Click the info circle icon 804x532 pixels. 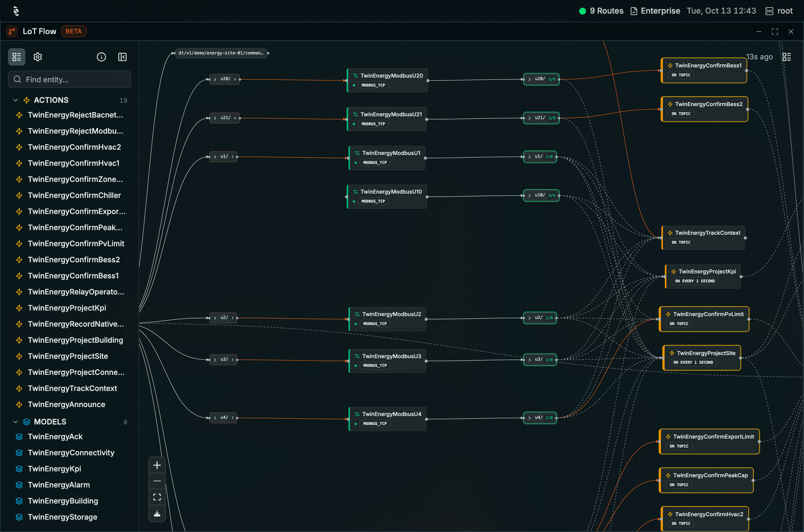pyautogui.click(x=101, y=57)
